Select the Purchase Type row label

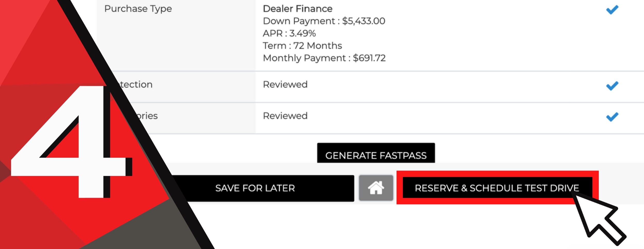(x=138, y=9)
